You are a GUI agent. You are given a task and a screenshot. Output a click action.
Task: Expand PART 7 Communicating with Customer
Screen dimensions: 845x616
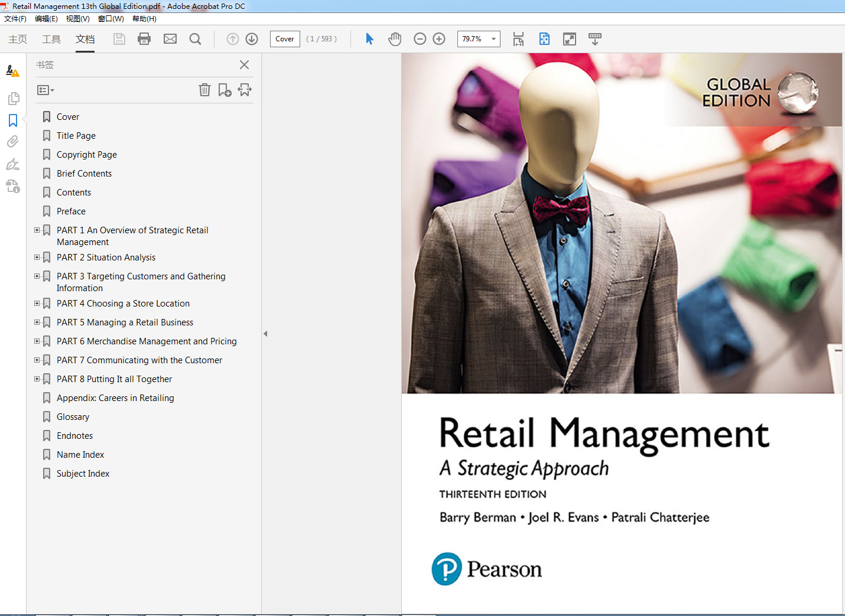tap(37, 360)
